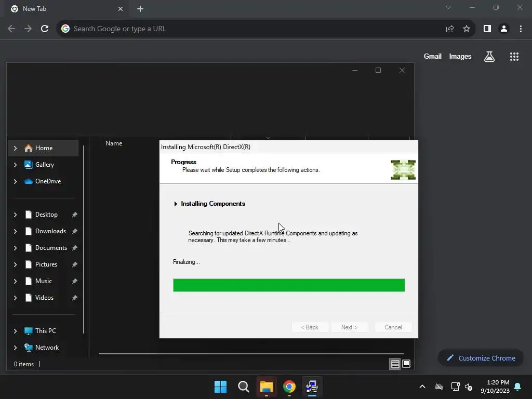Expand the OneDrive tree node chevron
Screen dimensions: 532x399
pos(15,181)
